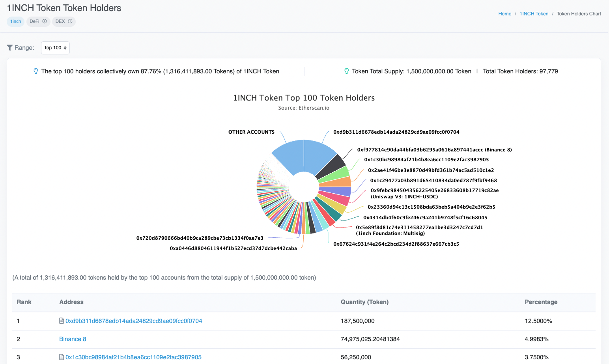Click the lightbulb icon before Token Total Supply

click(x=346, y=71)
